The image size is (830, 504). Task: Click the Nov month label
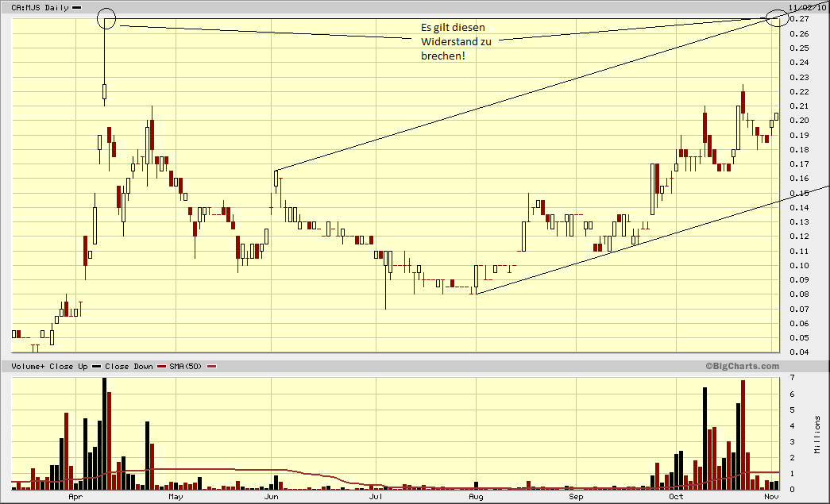tap(771, 497)
